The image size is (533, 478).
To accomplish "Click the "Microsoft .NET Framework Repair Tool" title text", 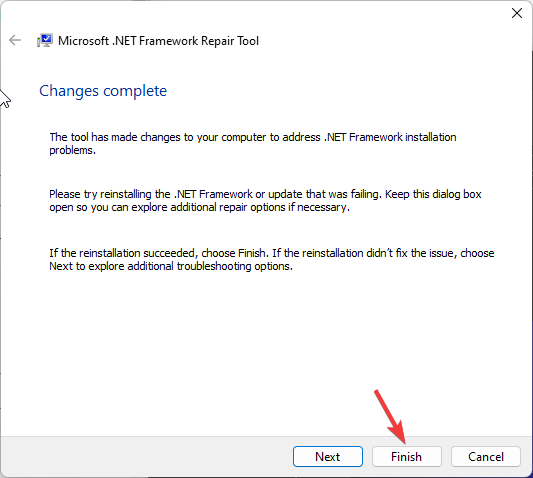I will [x=158, y=41].
